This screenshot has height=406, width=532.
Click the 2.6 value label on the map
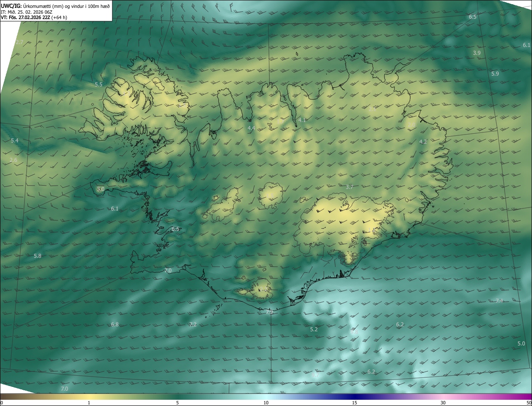pos(13,160)
